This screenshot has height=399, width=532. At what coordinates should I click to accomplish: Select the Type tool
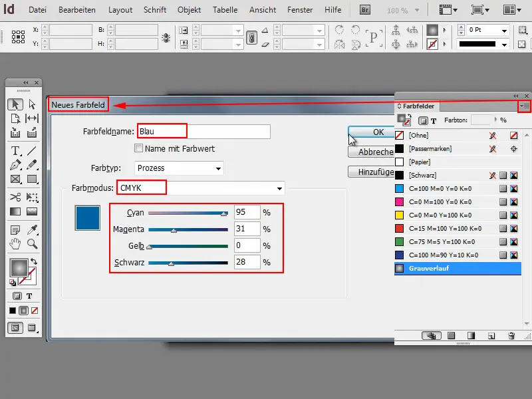tap(15, 151)
